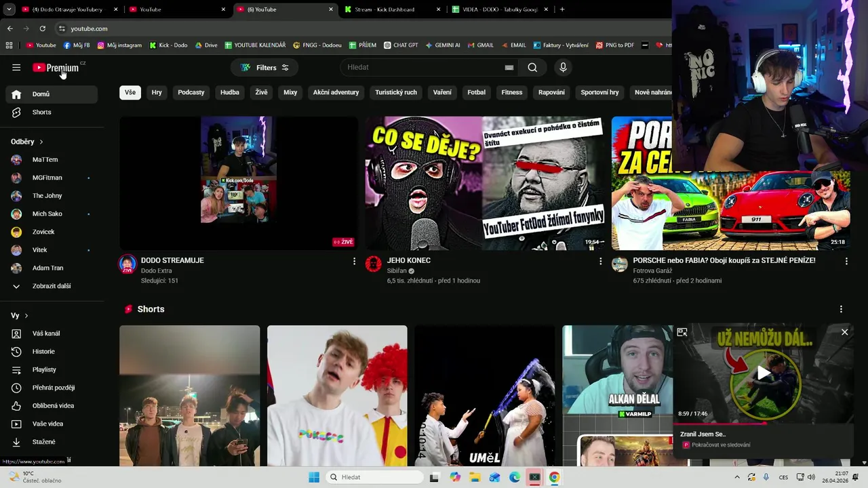
Task: Open the on-screen keyboard icon in search
Action: point(509,67)
